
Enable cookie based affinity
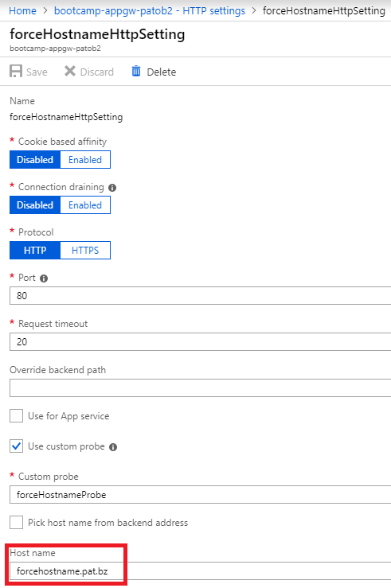pos(85,160)
